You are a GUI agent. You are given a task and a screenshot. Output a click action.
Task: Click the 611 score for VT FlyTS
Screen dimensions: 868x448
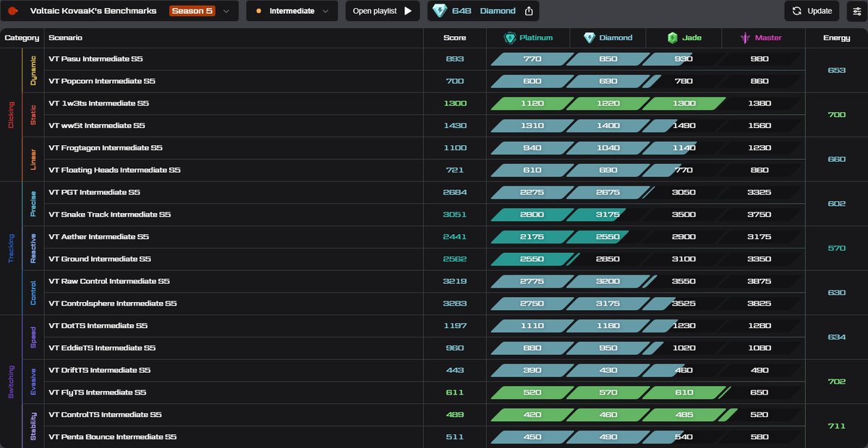[455, 392]
